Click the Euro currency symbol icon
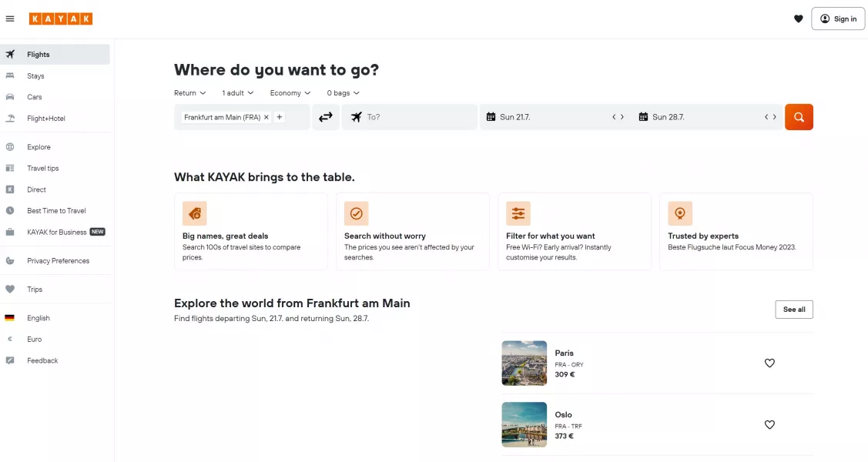 click(10, 339)
